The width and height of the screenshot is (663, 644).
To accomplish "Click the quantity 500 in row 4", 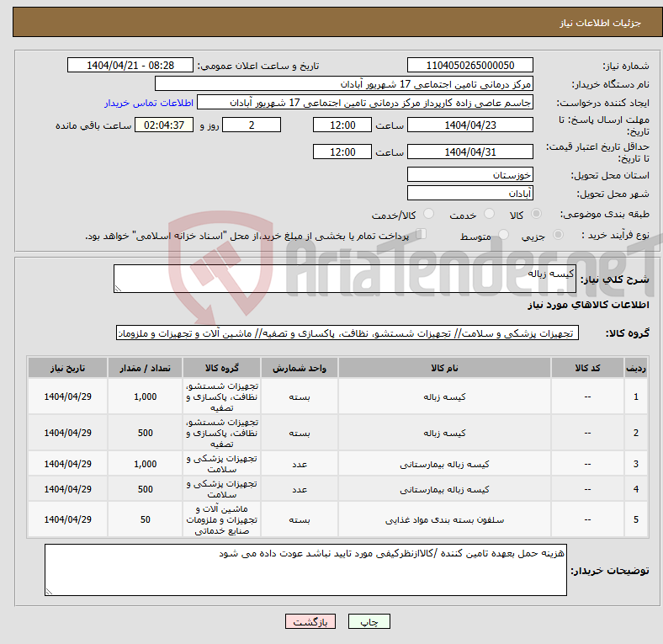I will (x=145, y=489).
